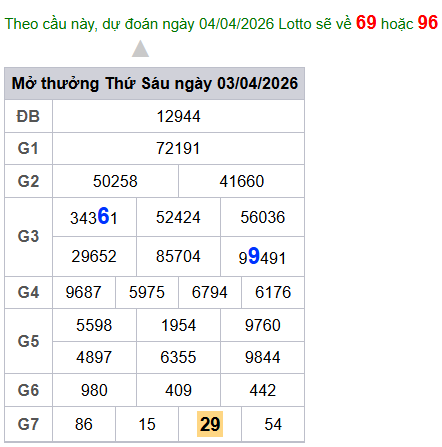Select G2 result 41660

pos(242,181)
